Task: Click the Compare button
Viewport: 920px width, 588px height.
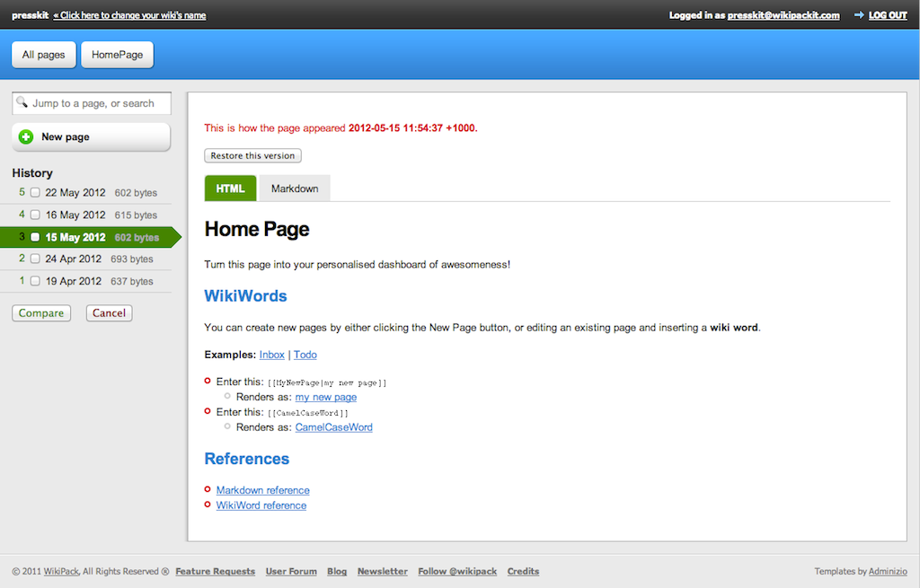Action: pos(41,313)
